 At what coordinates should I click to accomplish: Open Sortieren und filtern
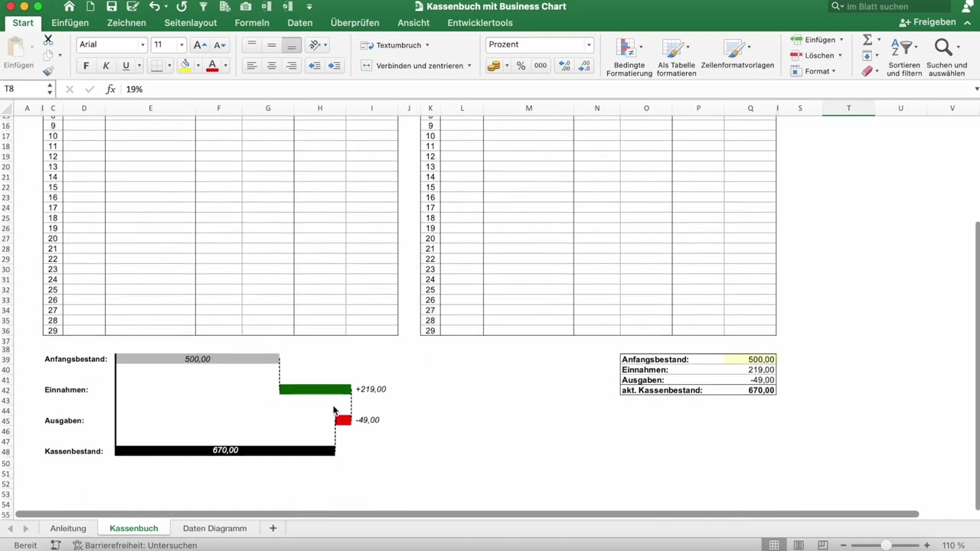pyautogui.click(x=904, y=57)
